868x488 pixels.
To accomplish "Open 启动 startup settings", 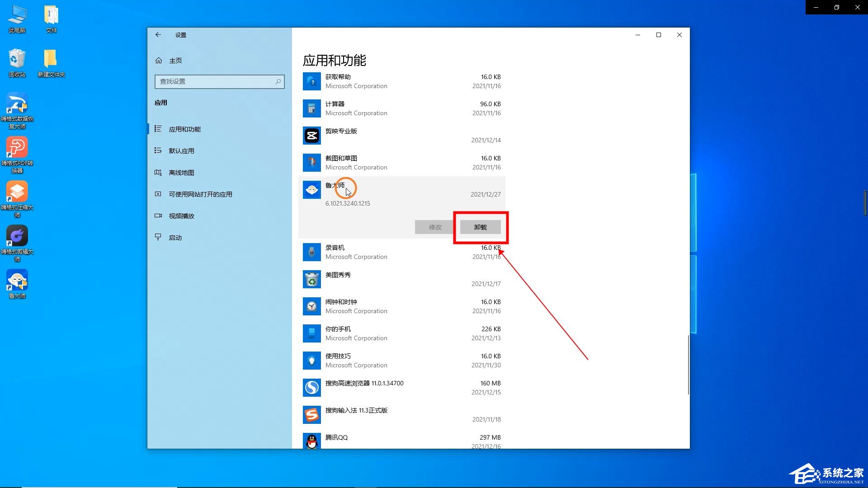I will (175, 238).
